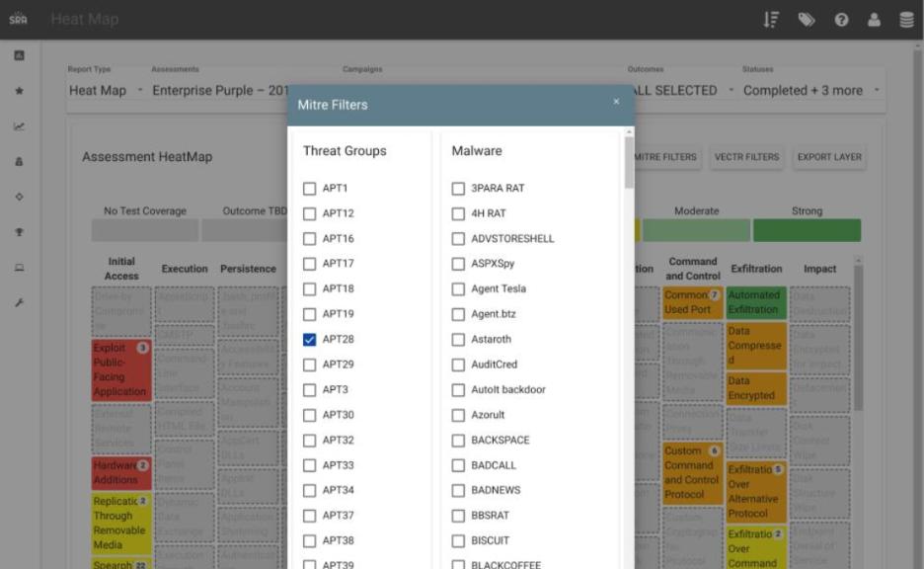
Task: Click the No Test Coverage gray swatch
Action: click(145, 230)
